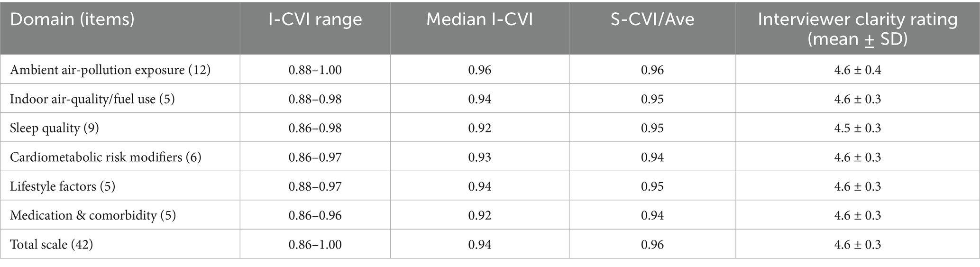Select the 'I-CVI range' column header
The height and width of the screenshot is (267, 980).
[x=315, y=20]
